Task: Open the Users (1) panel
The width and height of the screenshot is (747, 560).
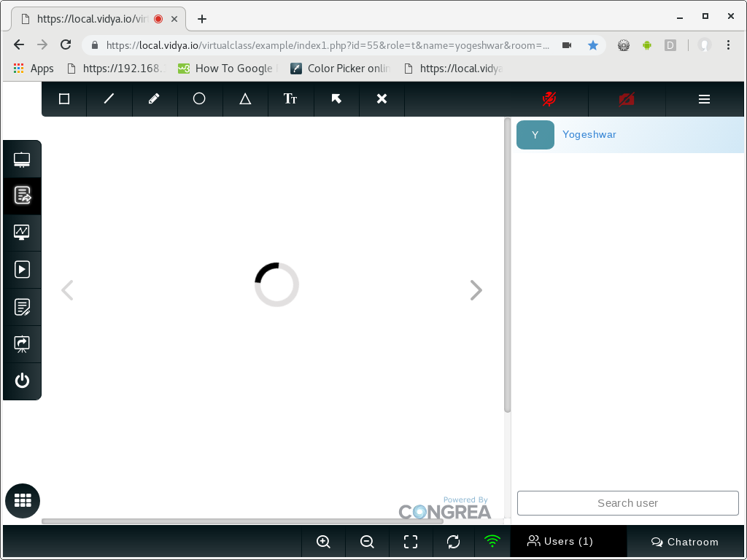Action: coord(560,541)
